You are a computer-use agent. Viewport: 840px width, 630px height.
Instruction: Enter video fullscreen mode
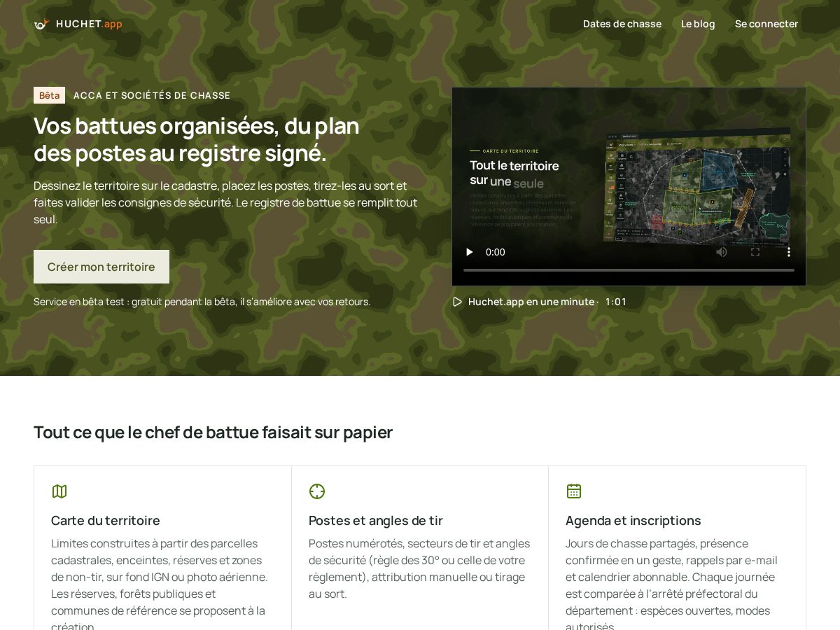pos(755,252)
